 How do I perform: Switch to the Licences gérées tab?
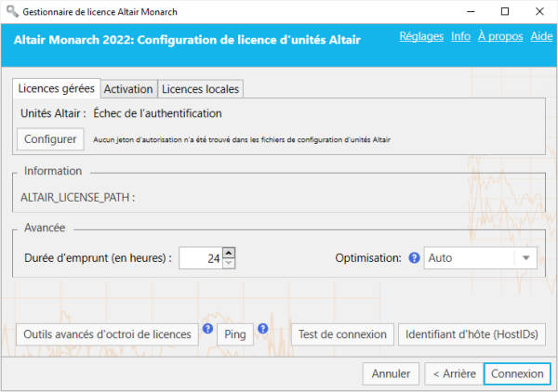tap(57, 88)
